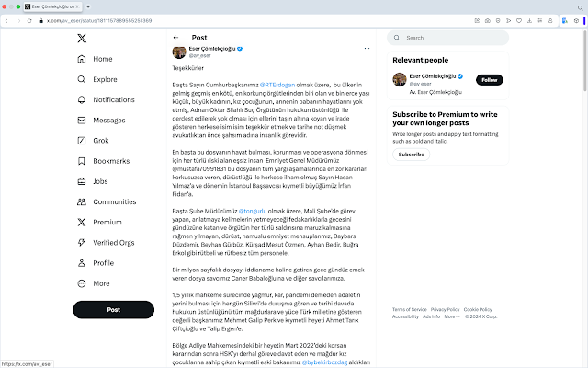
Task: Open Notifications bell in sidebar
Action: (82, 99)
